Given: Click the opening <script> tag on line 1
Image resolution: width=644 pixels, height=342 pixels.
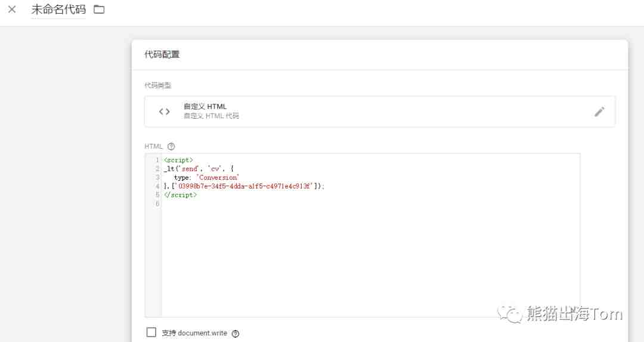Looking at the screenshot, I should pos(178,160).
